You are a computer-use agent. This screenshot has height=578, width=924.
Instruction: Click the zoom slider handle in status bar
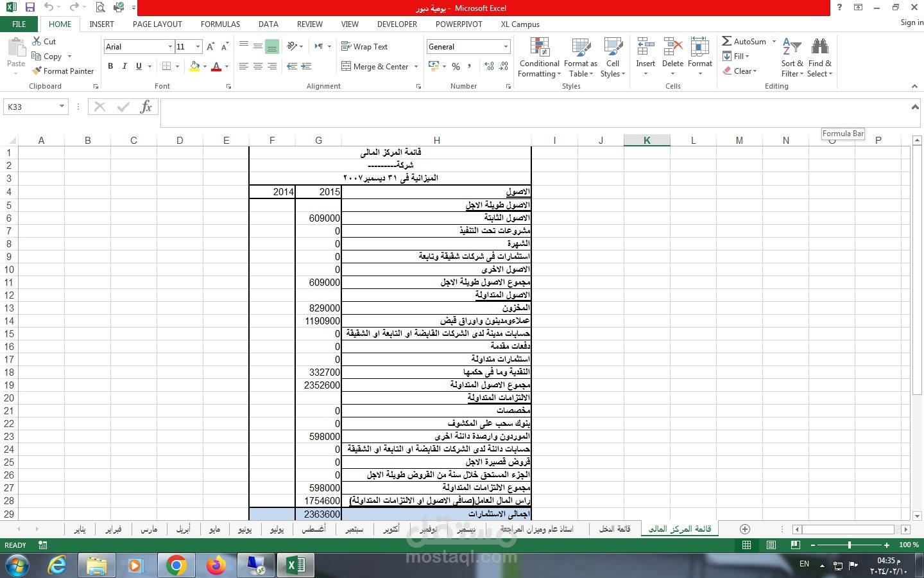tap(850, 545)
